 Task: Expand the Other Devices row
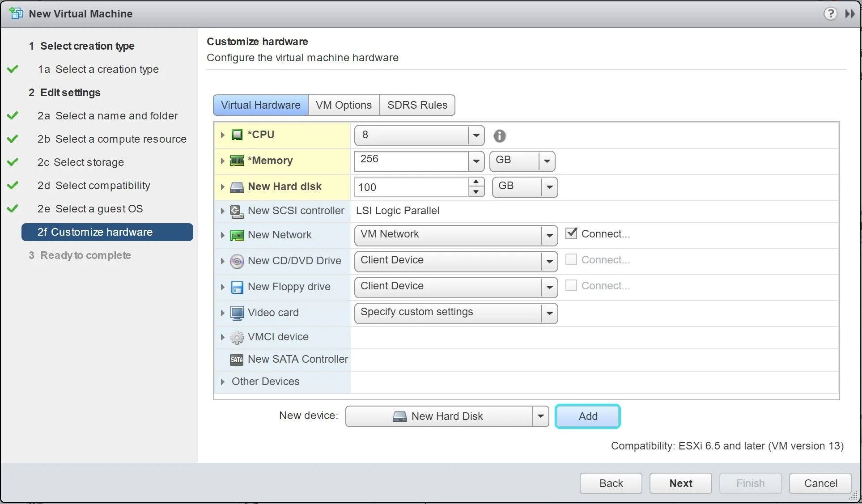pyautogui.click(x=222, y=381)
